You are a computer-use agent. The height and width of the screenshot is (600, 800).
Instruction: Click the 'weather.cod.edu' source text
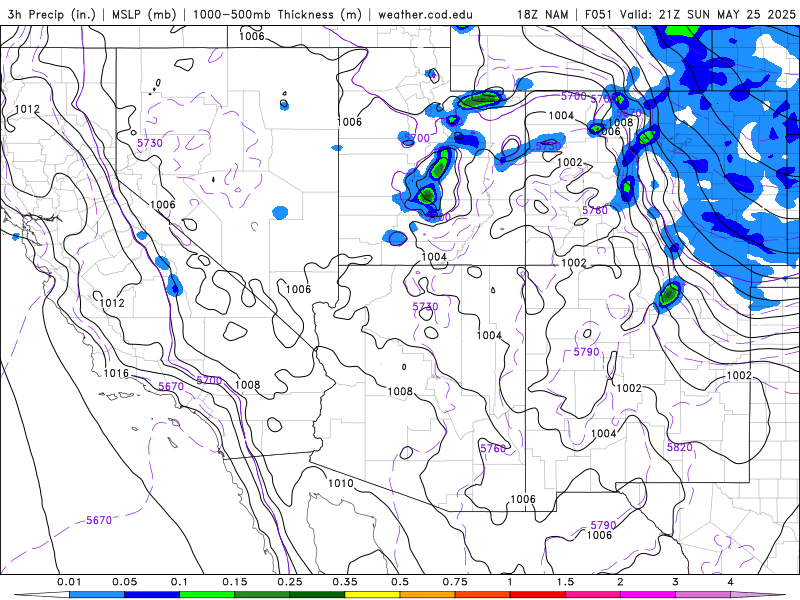click(x=425, y=15)
